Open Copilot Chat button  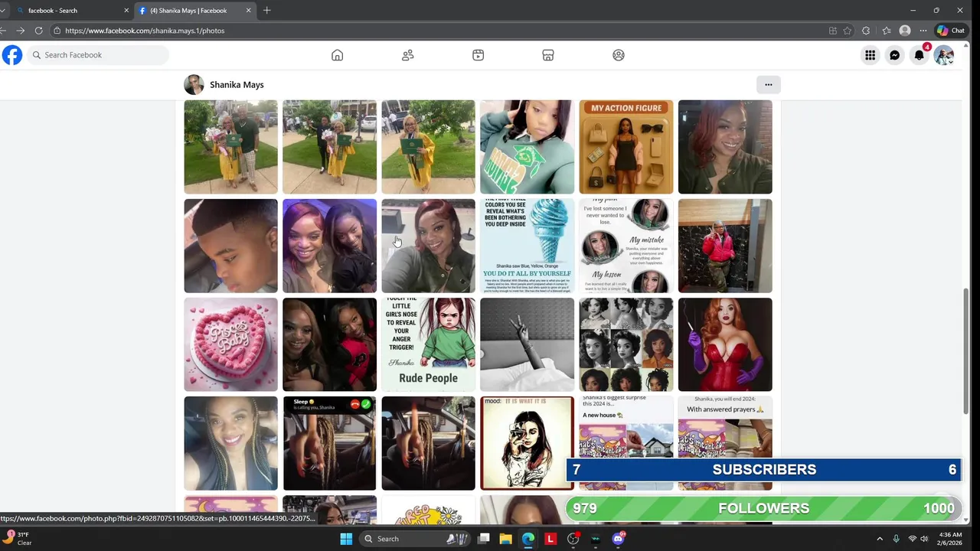[951, 31]
